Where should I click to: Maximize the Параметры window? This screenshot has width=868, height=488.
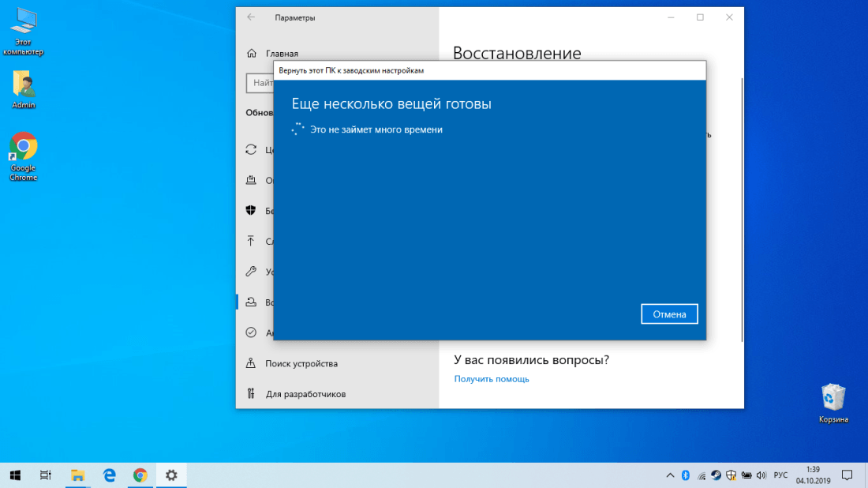click(x=700, y=17)
